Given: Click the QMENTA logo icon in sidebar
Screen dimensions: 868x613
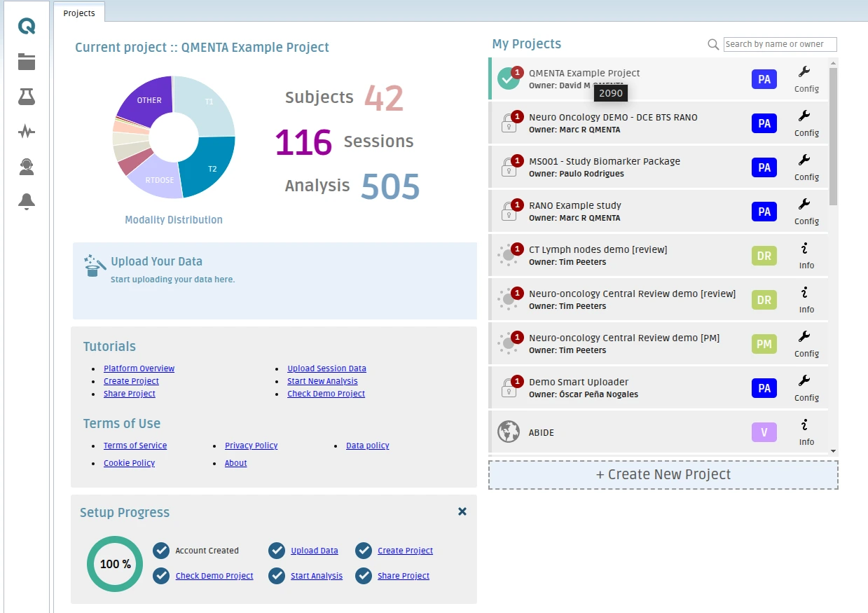Looking at the screenshot, I should tap(27, 27).
